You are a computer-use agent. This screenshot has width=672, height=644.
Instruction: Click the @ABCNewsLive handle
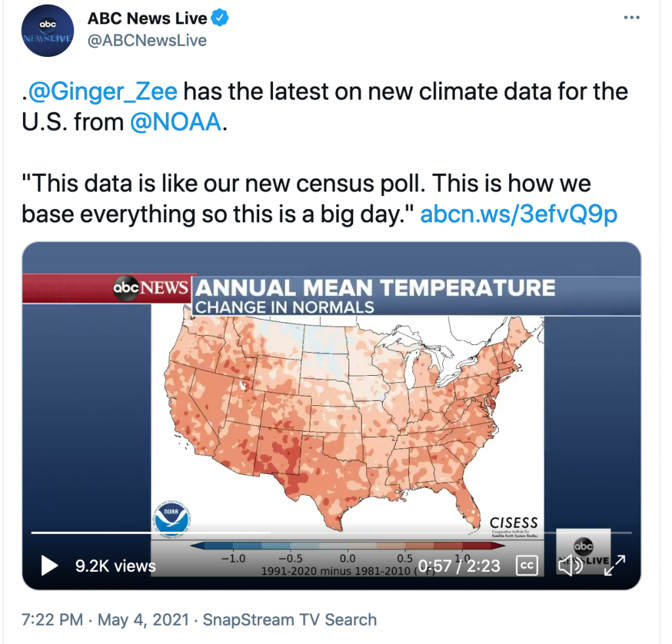tap(147, 40)
